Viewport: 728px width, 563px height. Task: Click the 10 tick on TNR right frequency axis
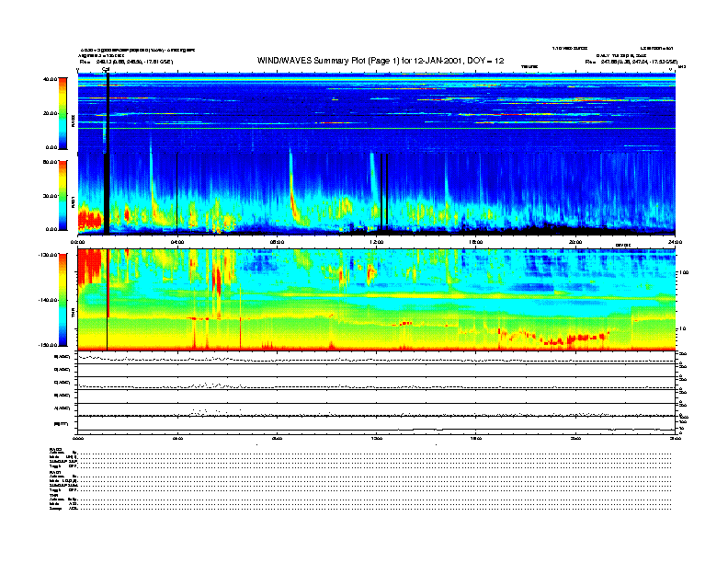[x=683, y=329]
